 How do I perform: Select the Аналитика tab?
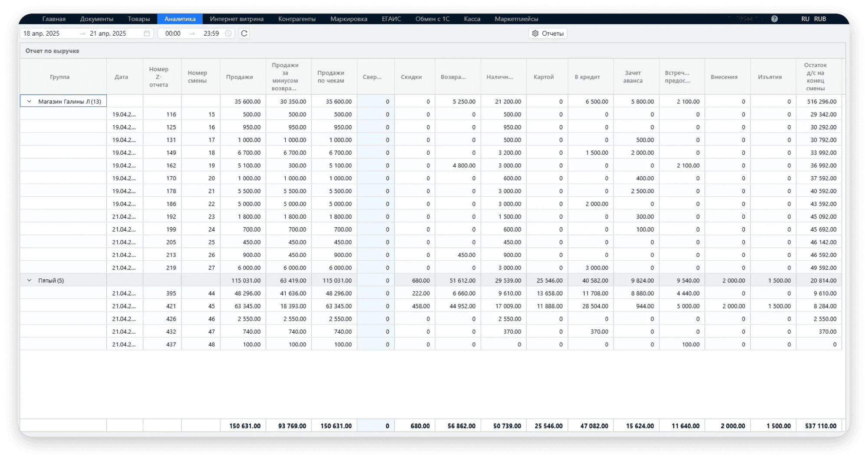pyautogui.click(x=180, y=19)
